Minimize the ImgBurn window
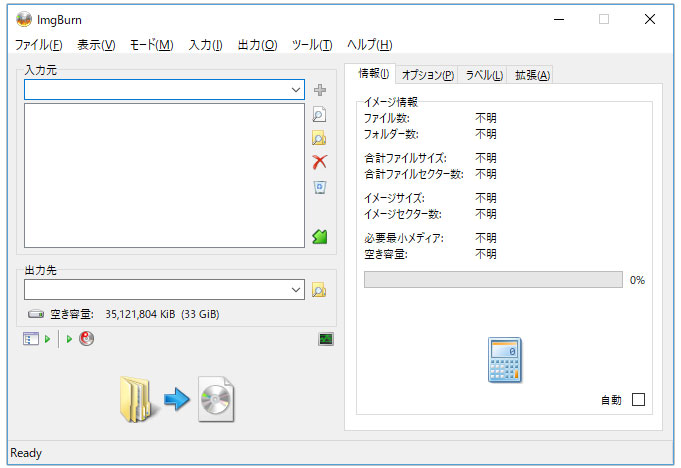 click(559, 20)
